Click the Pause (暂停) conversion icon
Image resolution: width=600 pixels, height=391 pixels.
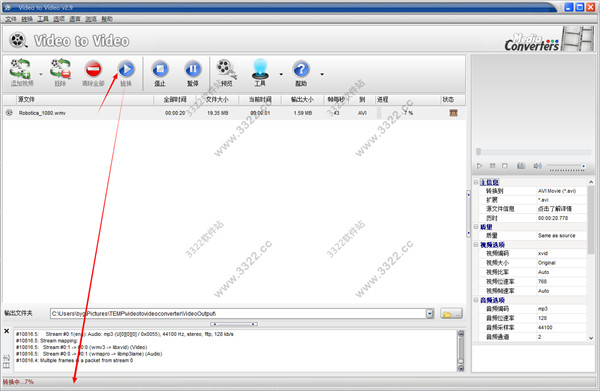(193, 70)
